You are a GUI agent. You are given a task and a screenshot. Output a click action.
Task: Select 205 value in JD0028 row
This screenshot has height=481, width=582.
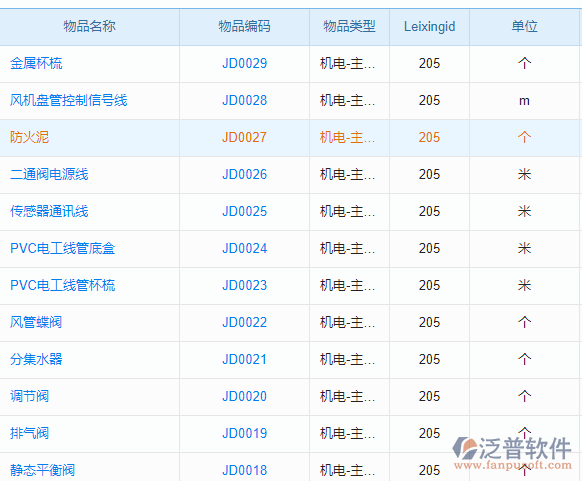(x=429, y=100)
